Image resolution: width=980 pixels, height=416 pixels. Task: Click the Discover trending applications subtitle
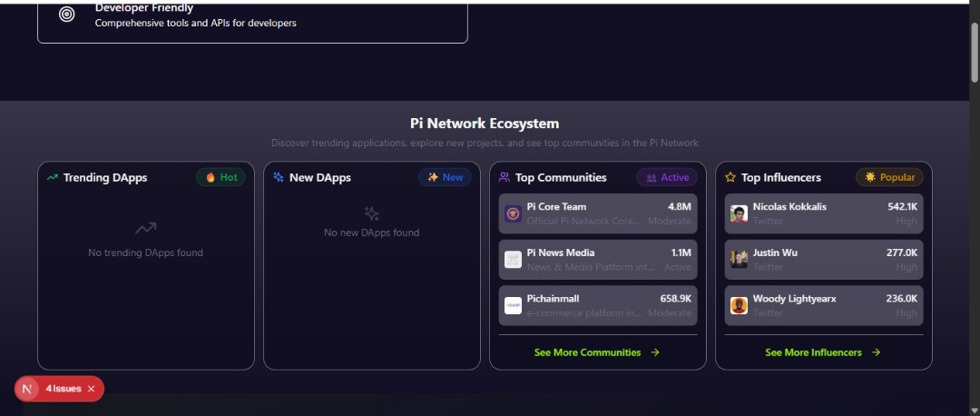[x=485, y=144]
